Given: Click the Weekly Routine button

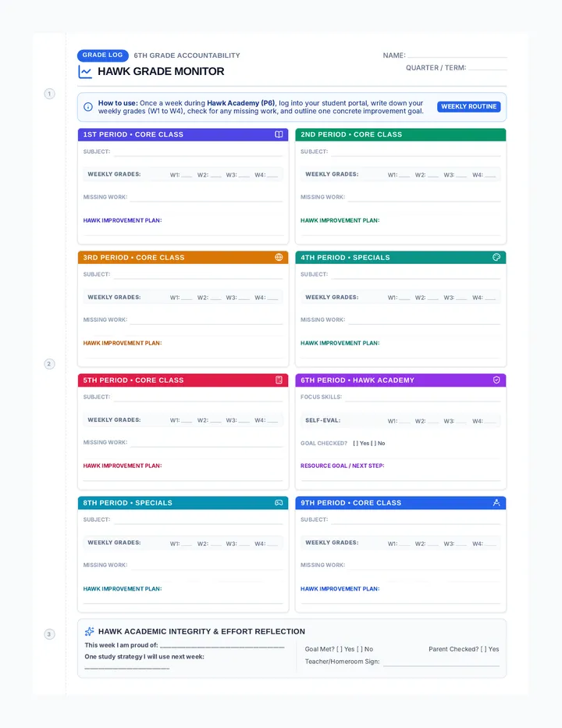Looking at the screenshot, I should pos(468,106).
